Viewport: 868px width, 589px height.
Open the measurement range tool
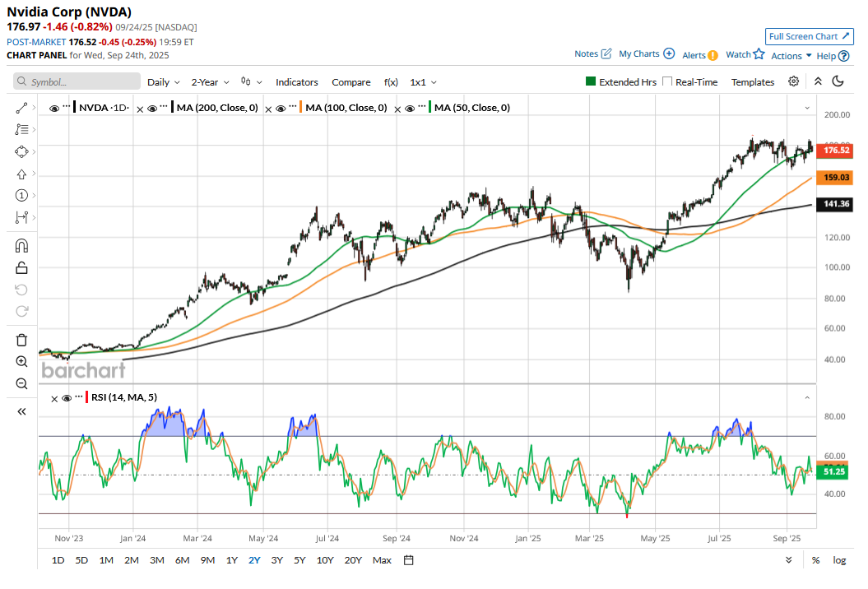[x=21, y=217]
